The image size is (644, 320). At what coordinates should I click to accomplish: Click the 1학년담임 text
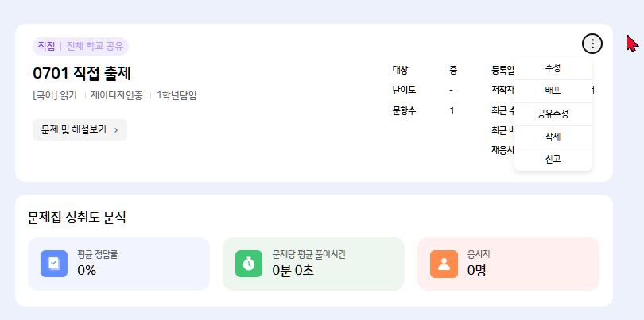(177, 95)
